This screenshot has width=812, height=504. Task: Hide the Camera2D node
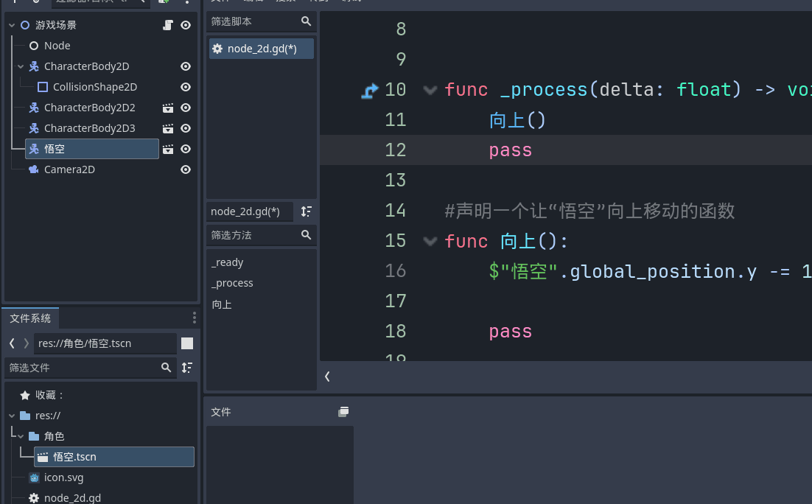[x=186, y=169]
